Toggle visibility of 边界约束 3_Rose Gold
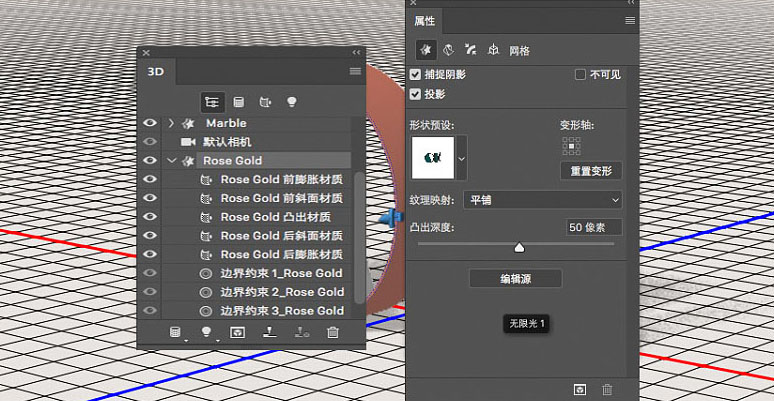This screenshot has width=774, height=401. click(x=150, y=311)
